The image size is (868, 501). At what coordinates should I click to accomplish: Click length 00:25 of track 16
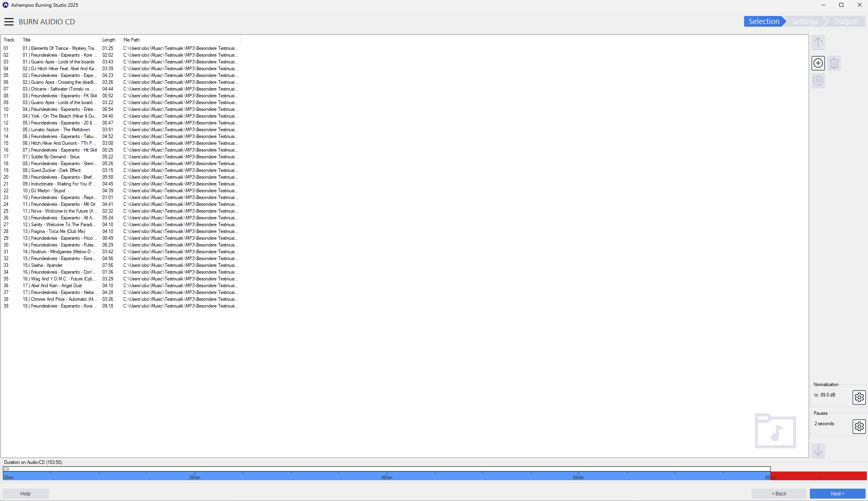pos(108,150)
